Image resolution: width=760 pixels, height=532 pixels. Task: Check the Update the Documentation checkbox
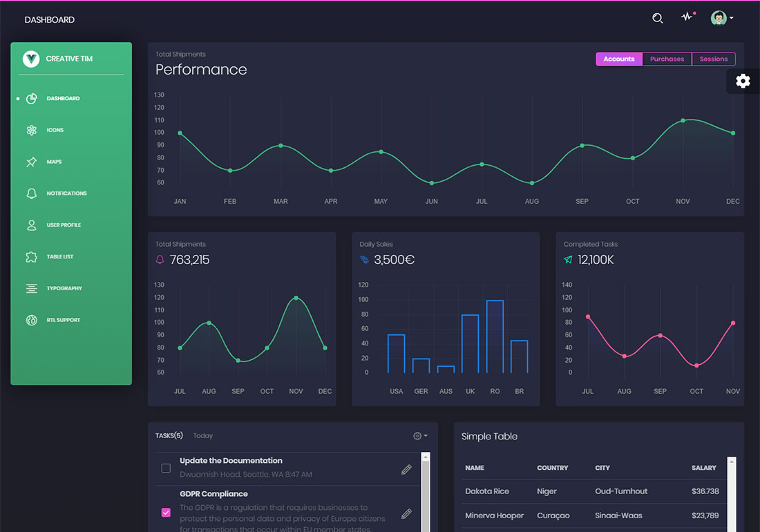pos(166,468)
